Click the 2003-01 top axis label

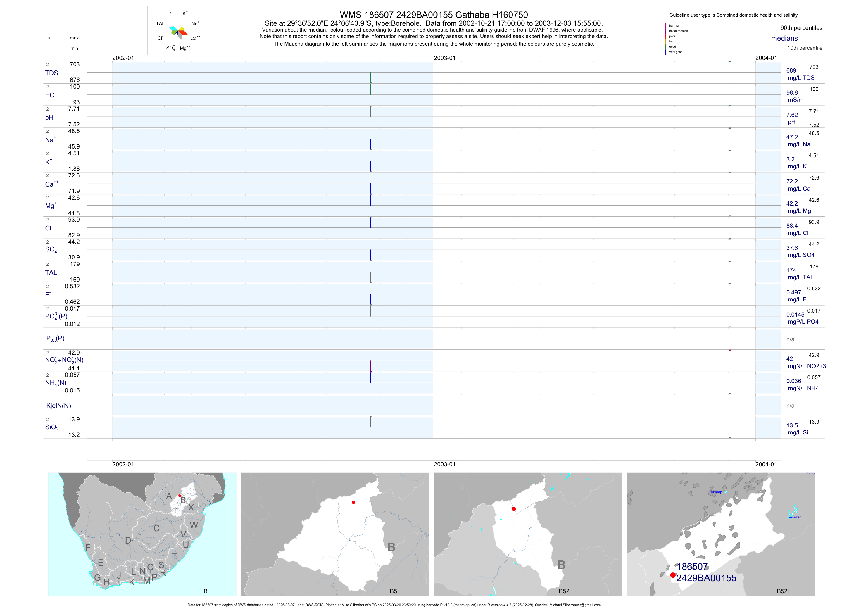coord(445,58)
